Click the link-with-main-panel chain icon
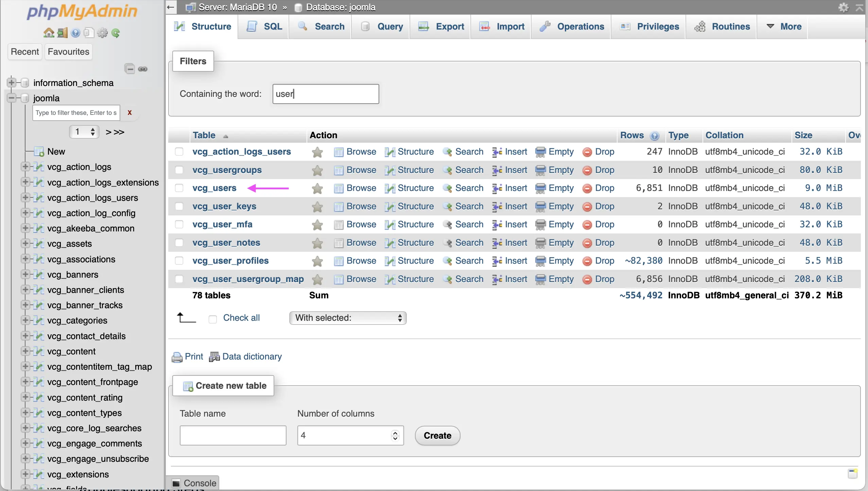This screenshot has height=491, width=868. click(x=143, y=69)
